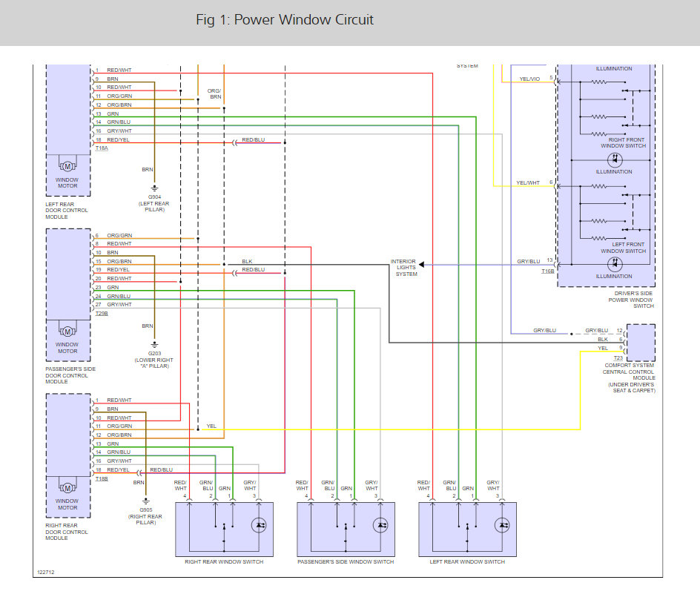Screen dimensions: 700x600
Task: Click the YEL/VIO wire label
Action: [529, 79]
